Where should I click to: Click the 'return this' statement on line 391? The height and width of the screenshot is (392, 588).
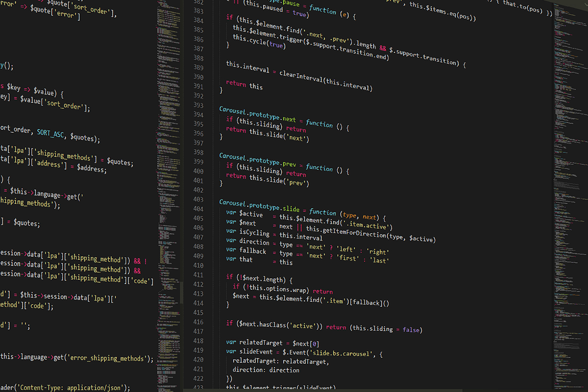click(x=244, y=85)
